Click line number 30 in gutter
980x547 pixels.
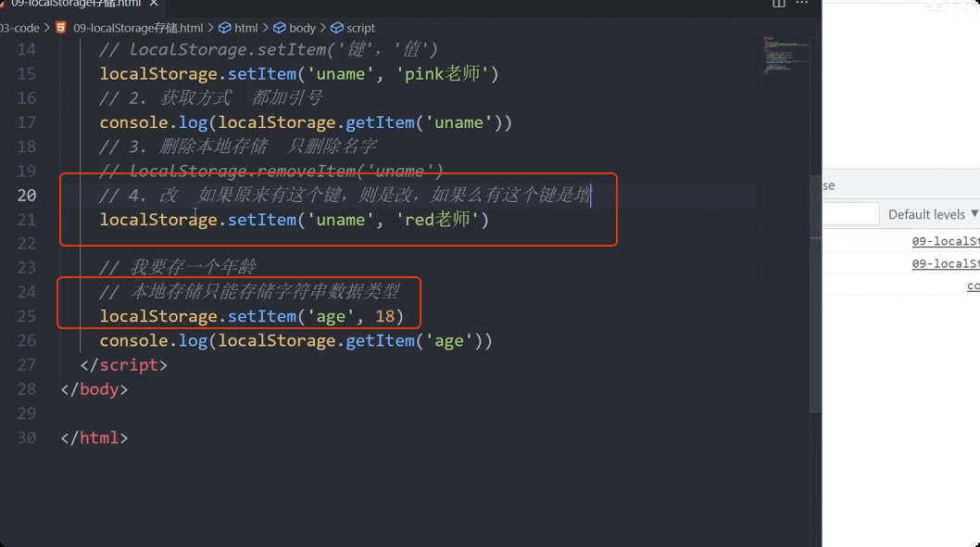click(x=26, y=438)
